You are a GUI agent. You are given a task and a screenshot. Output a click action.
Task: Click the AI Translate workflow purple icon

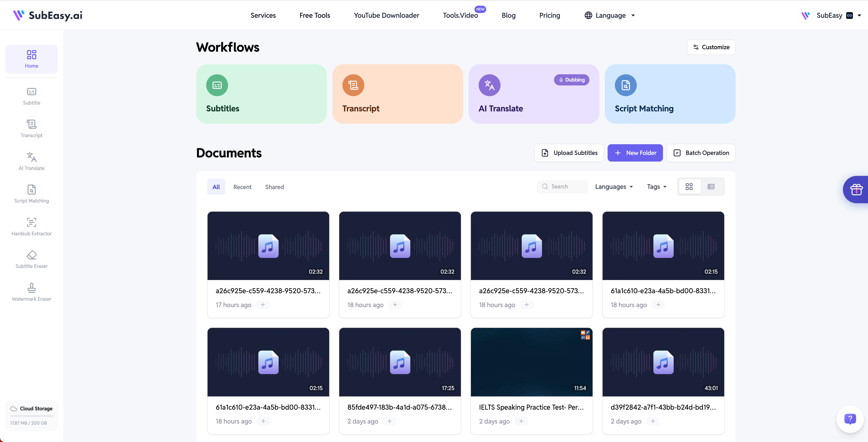[489, 85]
